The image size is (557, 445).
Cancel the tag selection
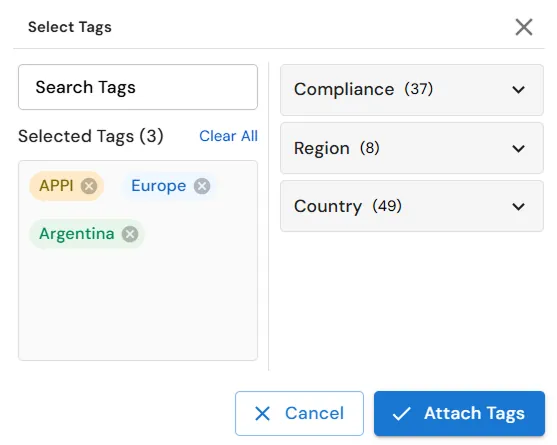point(299,413)
